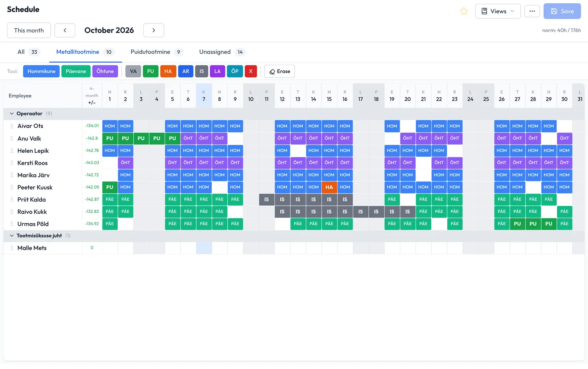Click the drag handle beside Priit Kalda
This screenshot has width=588, height=369.
[12, 199]
